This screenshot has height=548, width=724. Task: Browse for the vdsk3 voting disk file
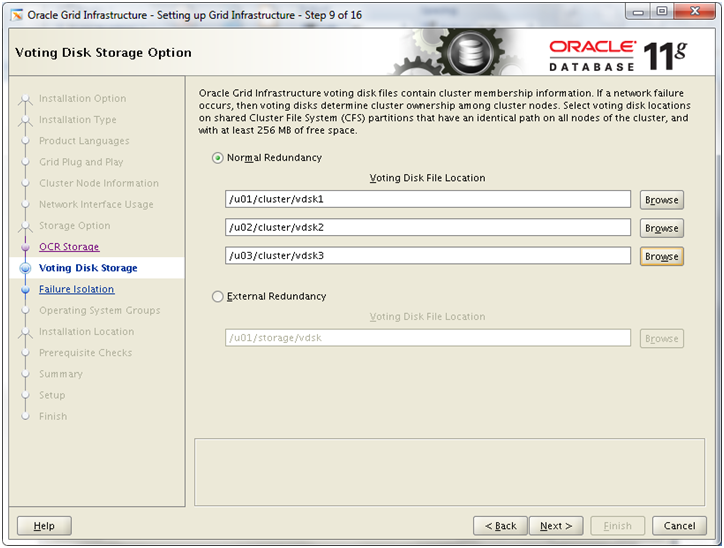coord(661,256)
